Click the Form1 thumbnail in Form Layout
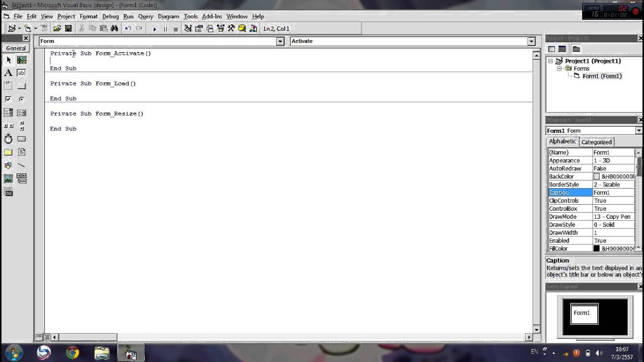 click(584, 314)
